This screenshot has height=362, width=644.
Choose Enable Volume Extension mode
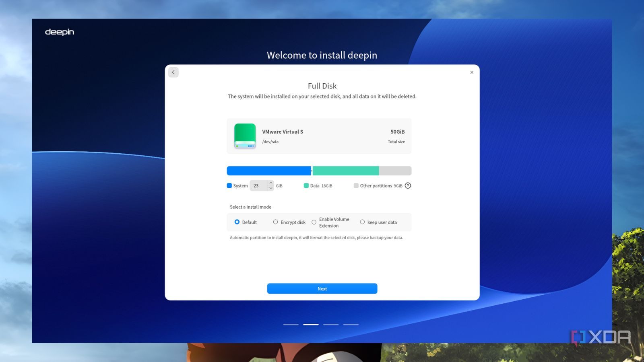tap(314, 222)
